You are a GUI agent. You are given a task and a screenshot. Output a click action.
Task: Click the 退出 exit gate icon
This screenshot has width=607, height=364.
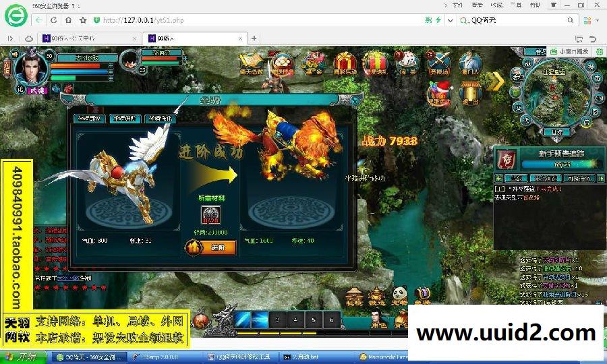click(x=471, y=93)
